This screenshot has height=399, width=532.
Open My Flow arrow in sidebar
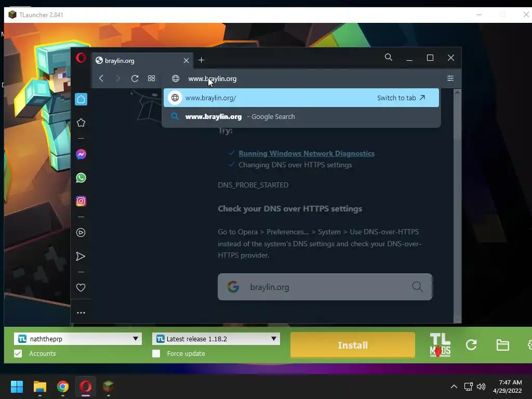click(x=81, y=256)
